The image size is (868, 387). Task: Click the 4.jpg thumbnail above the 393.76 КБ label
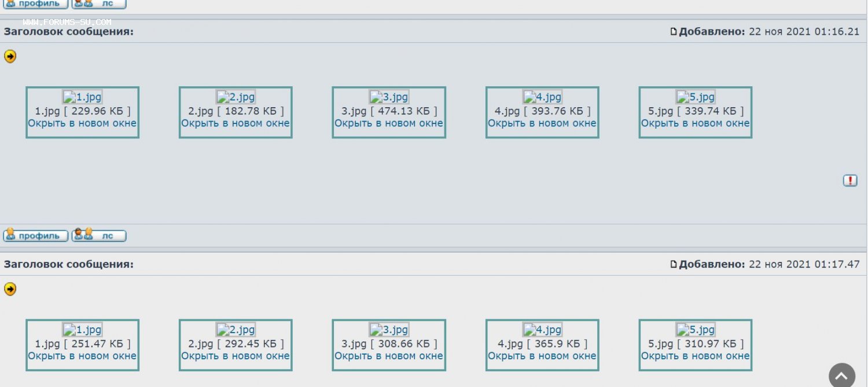542,97
